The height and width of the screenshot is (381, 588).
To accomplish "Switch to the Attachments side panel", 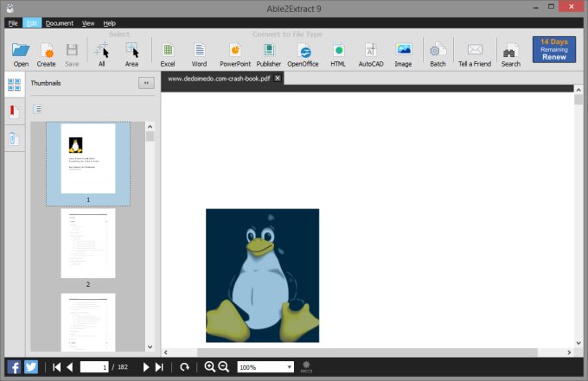I will pos(14,138).
